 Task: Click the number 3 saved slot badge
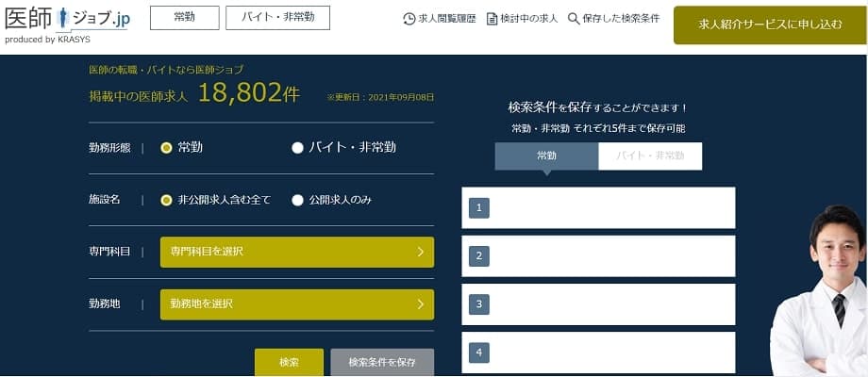click(x=479, y=304)
